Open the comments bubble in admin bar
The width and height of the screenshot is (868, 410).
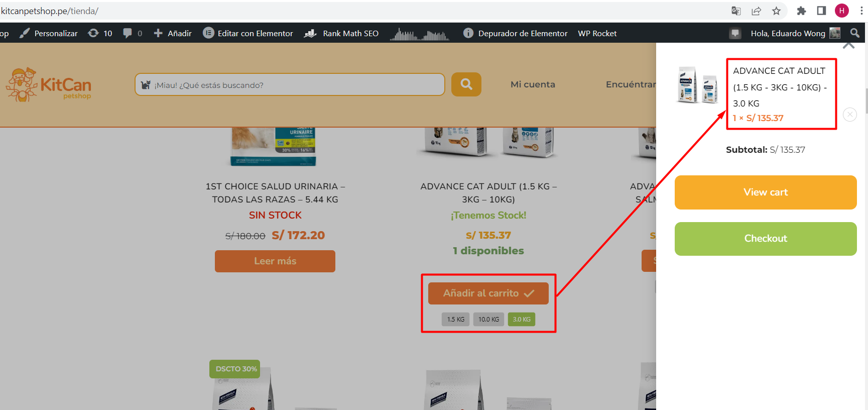coord(133,33)
